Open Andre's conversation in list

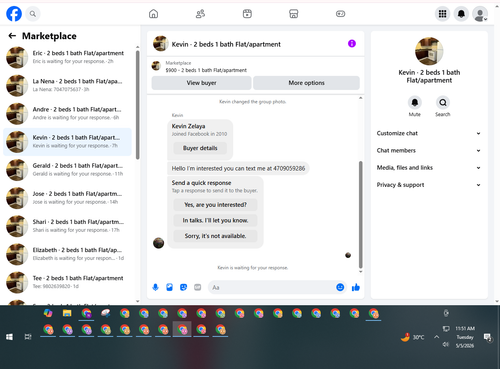(x=67, y=114)
